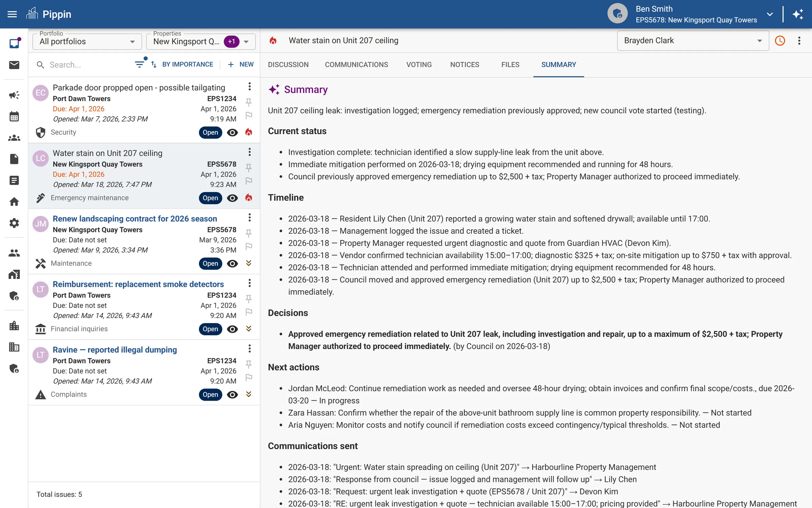Pin the Renew landscaping contract issue
This screenshot has width=812, height=508.
249,233
